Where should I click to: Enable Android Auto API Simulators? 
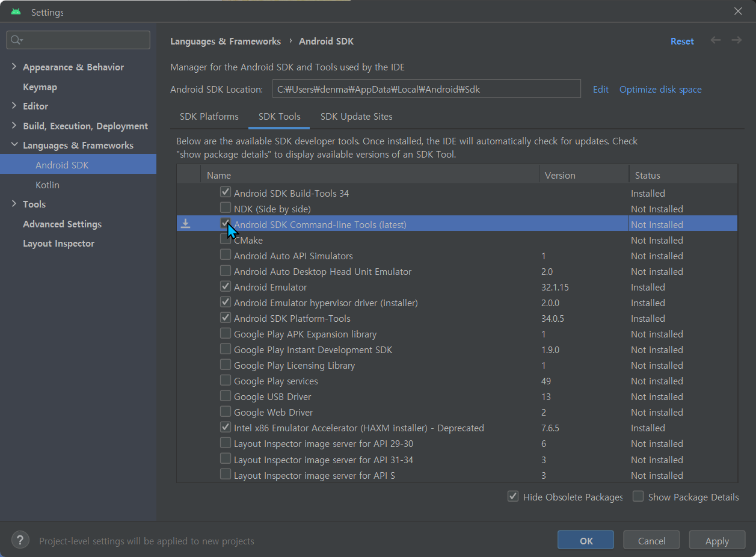[226, 255]
